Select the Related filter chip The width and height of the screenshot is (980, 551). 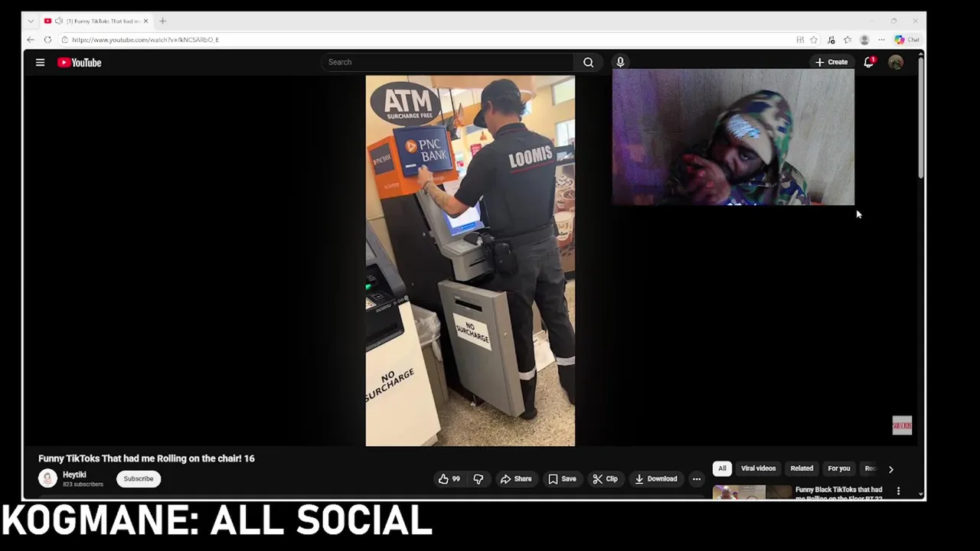click(802, 468)
